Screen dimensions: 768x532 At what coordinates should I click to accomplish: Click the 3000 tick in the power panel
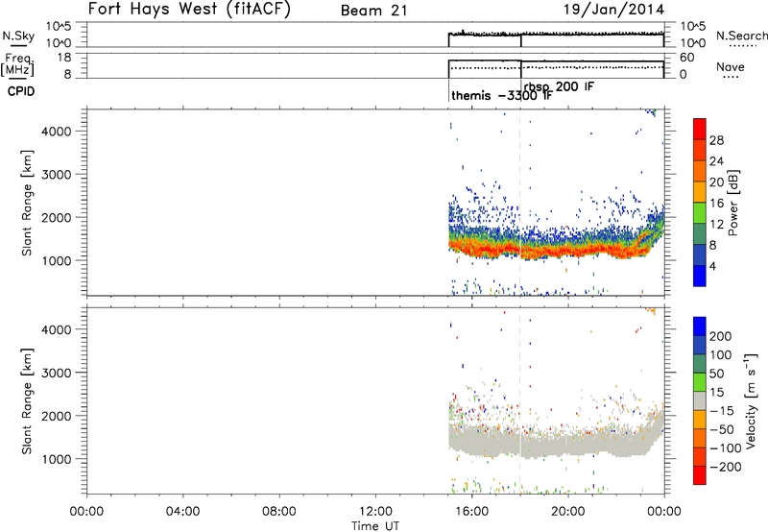(57, 175)
